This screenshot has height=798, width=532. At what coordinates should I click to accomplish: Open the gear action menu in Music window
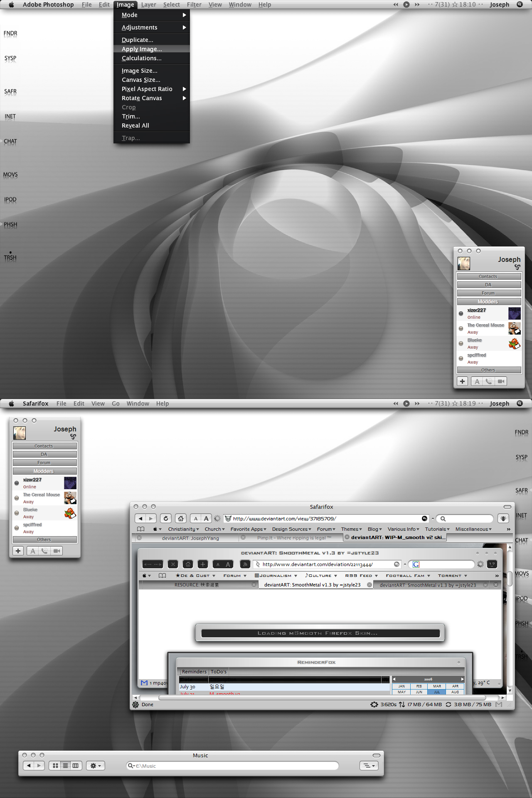point(96,766)
